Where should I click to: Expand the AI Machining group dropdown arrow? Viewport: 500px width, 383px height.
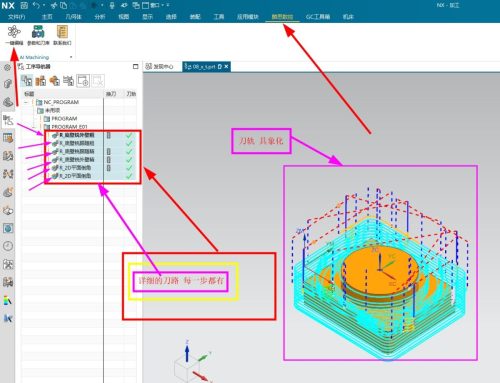[x=71, y=57]
